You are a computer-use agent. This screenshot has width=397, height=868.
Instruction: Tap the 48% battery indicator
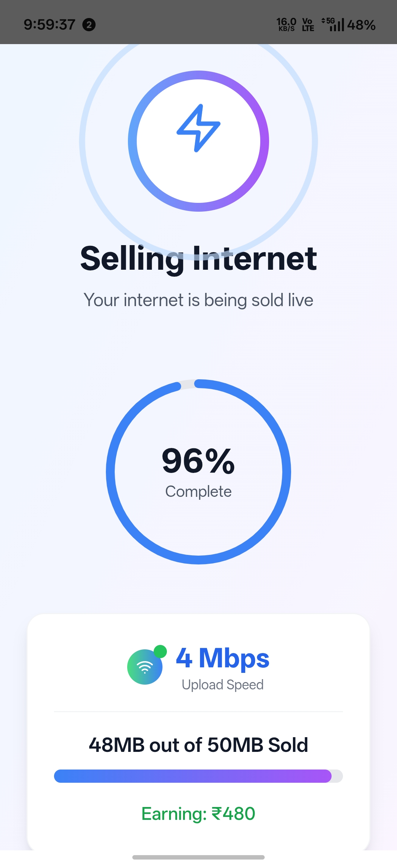pos(361,25)
